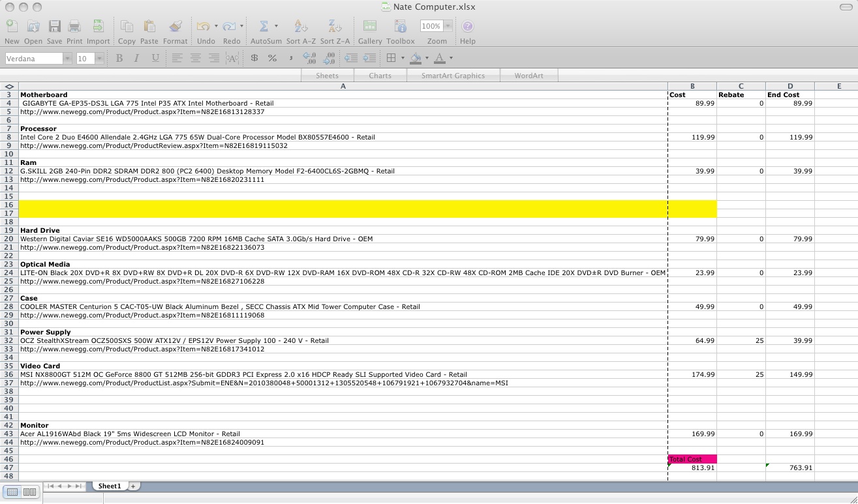Apply Percent style format
858x504 pixels.
[x=272, y=58]
